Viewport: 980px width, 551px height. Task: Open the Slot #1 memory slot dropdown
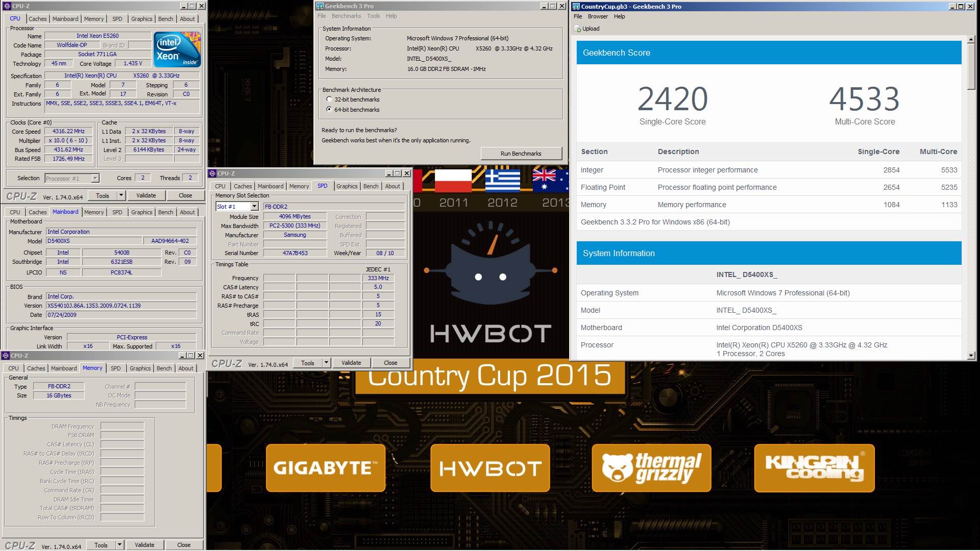click(x=254, y=206)
